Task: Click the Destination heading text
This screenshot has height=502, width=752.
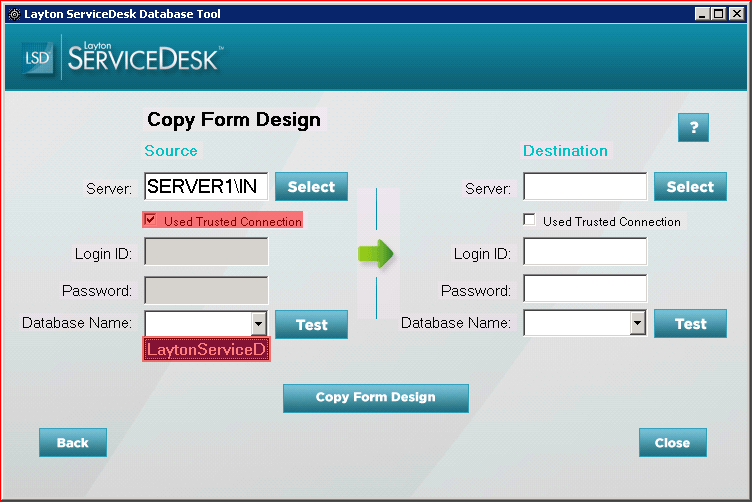Action: pos(565,151)
